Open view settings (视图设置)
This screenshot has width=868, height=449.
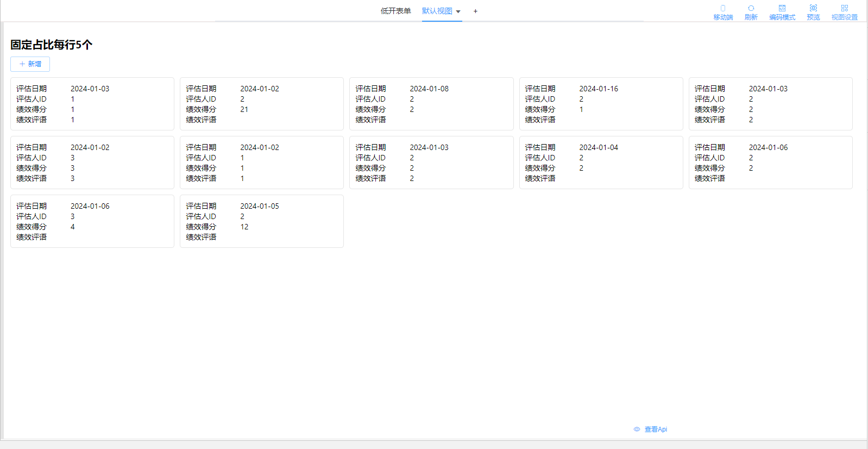click(x=844, y=9)
